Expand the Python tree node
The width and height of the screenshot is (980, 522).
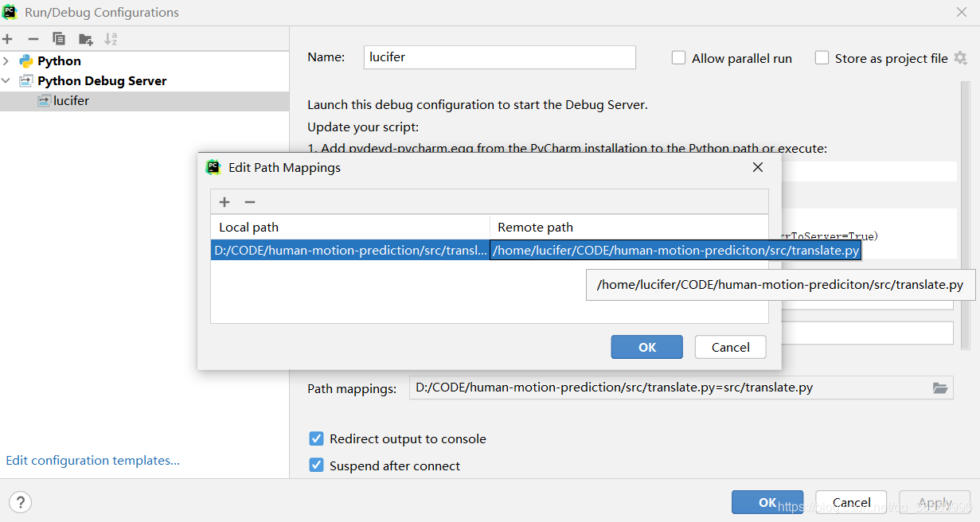[6, 60]
